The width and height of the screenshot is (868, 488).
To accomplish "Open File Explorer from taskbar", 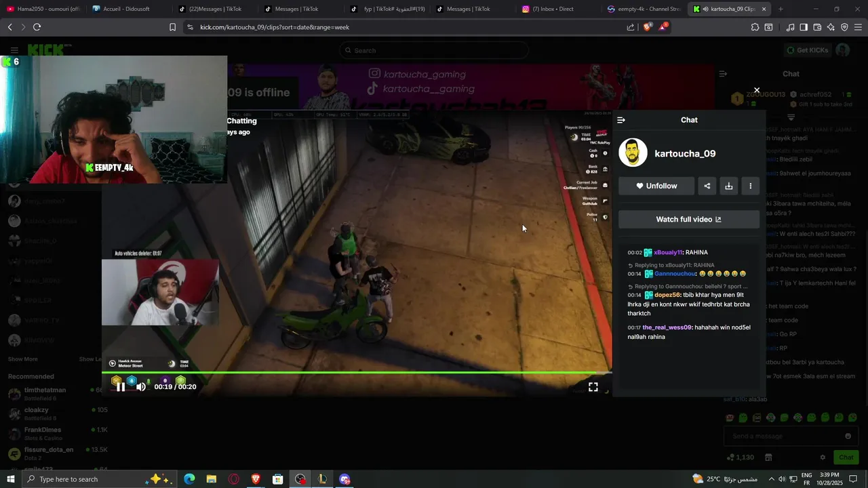I will point(212,479).
